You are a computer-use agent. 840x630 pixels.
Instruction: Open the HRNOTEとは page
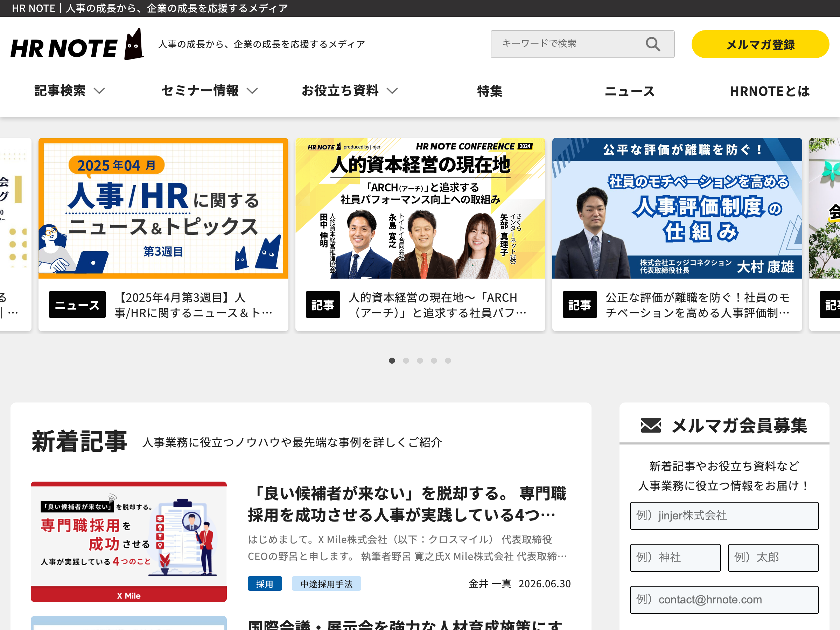(x=769, y=91)
